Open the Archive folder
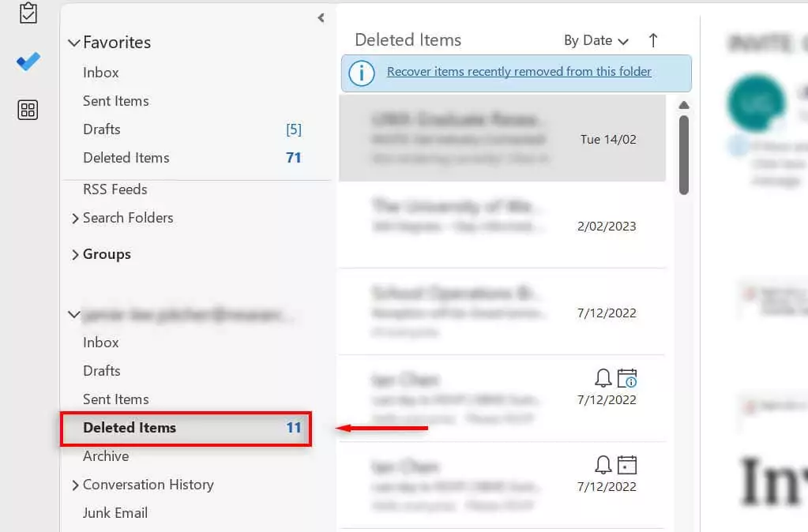 (106, 456)
